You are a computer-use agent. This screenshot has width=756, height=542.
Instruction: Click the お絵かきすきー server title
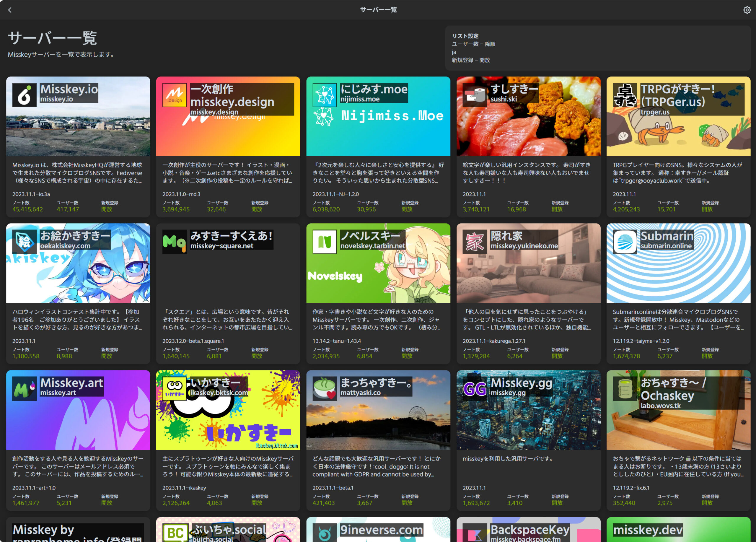(x=75, y=236)
